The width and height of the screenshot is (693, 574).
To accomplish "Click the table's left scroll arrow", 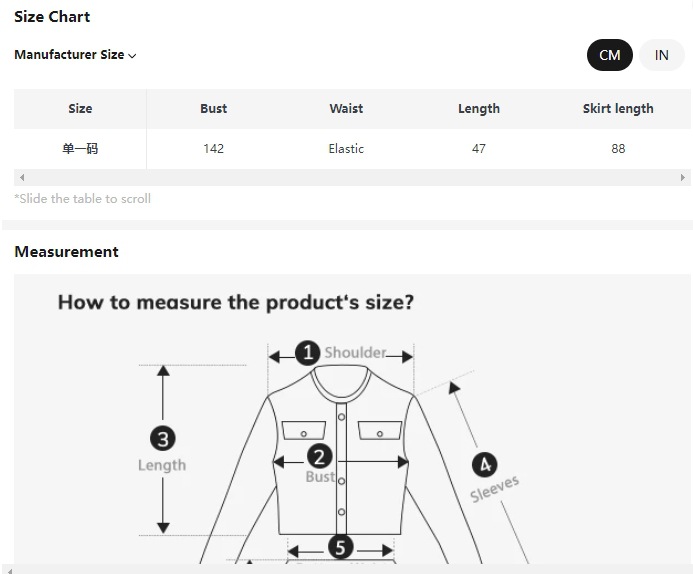I will (21, 177).
